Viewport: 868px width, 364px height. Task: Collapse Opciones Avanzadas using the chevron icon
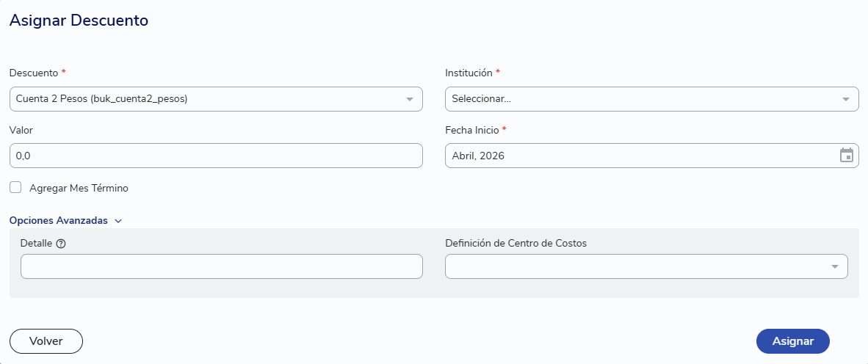point(118,221)
